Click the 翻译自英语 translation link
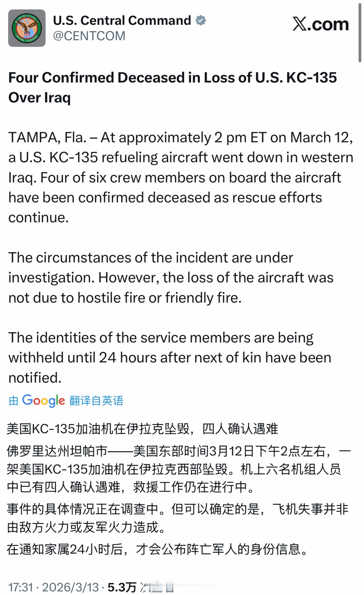 pos(96,401)
